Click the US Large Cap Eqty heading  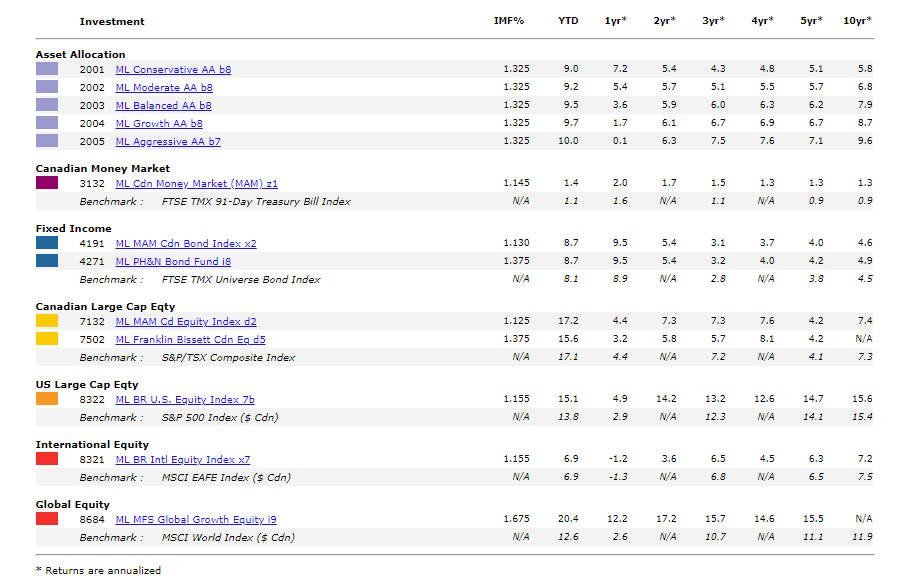(87, 385)
